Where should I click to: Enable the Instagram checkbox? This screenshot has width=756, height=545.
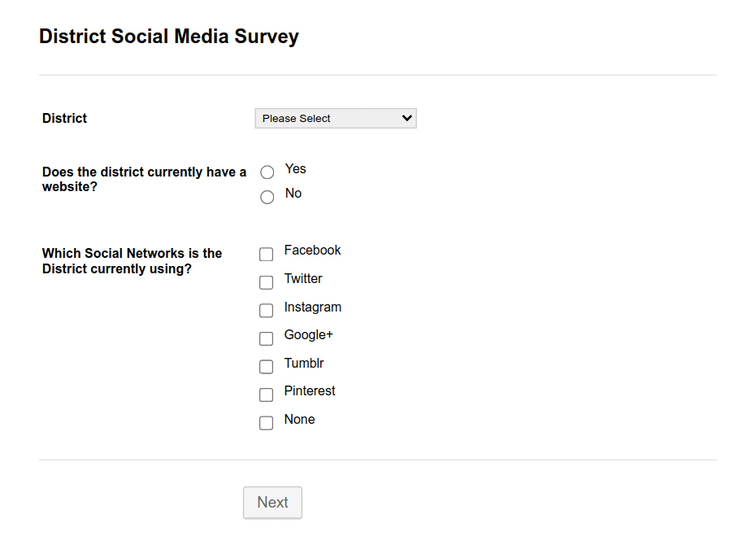(x=266, y=310)
